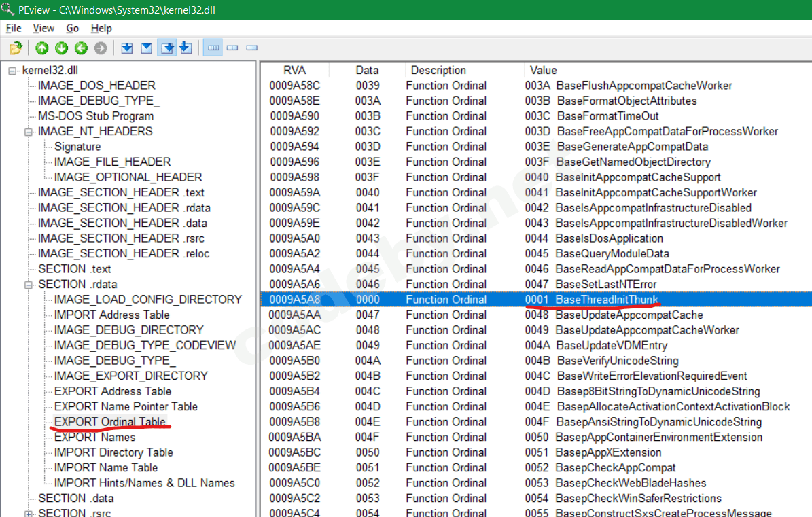
Task: Click the Value column header
Action: tap(667, 70)
